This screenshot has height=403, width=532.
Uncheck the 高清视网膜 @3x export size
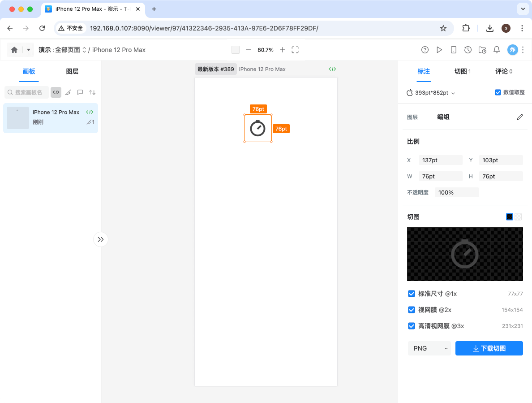[411, 326]
